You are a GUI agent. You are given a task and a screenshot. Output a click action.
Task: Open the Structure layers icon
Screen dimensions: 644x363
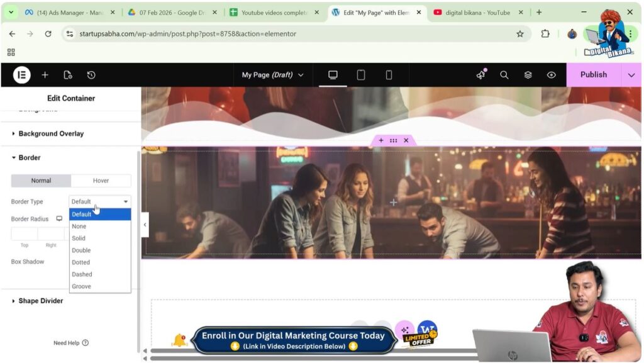click(528, 75)
